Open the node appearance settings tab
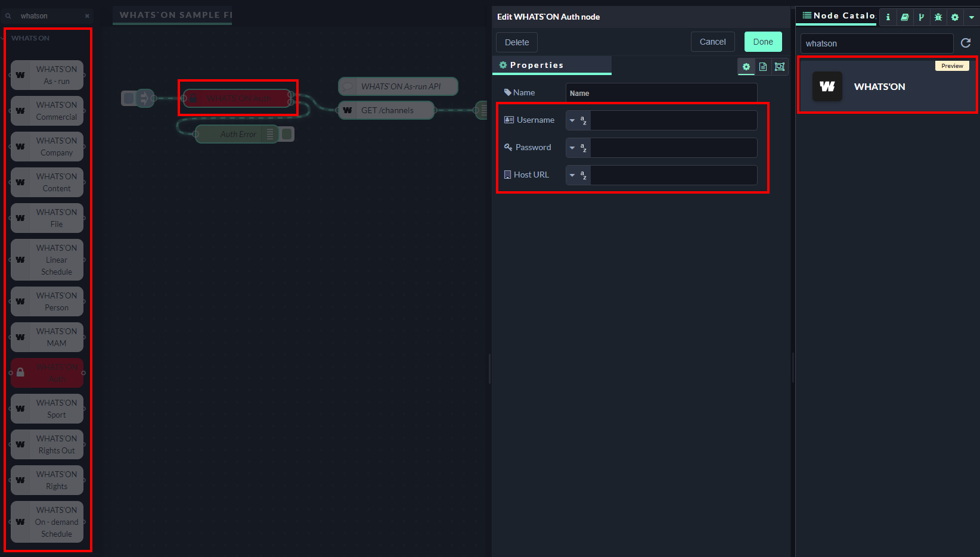Viewport: 980px width, 557px height. coord(779,67)
